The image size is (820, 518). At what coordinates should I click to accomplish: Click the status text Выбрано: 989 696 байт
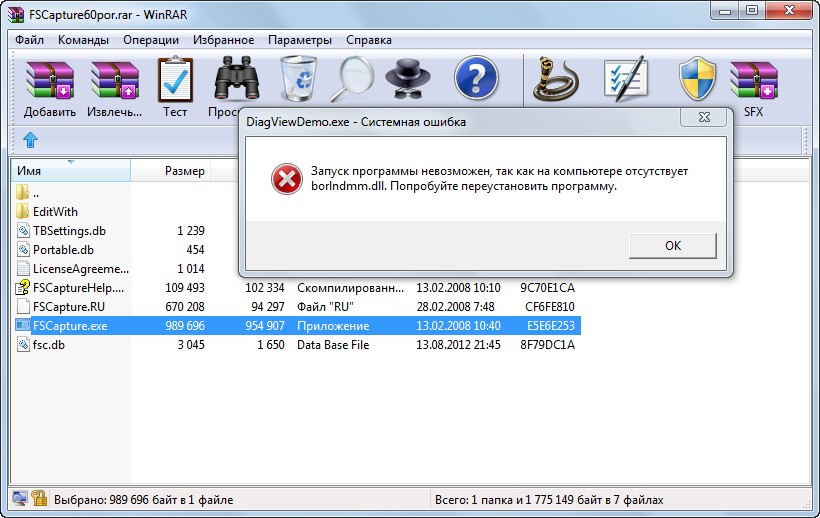click(144, 500)
